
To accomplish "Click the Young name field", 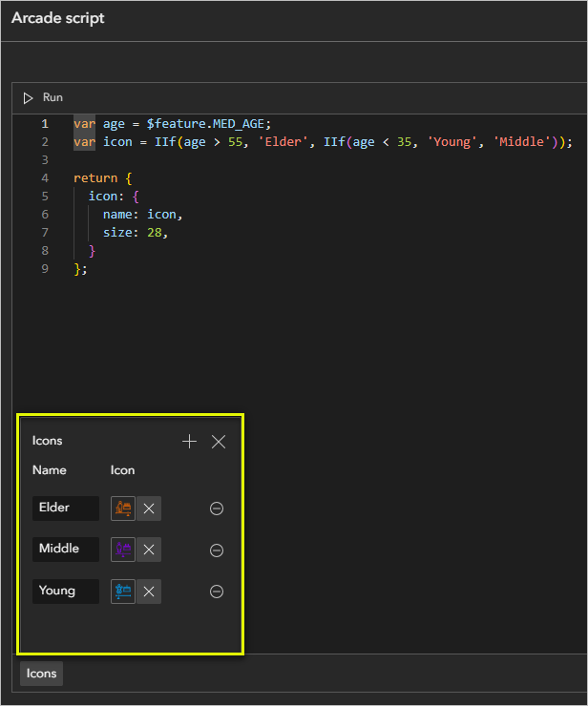I will coord(65,592).
